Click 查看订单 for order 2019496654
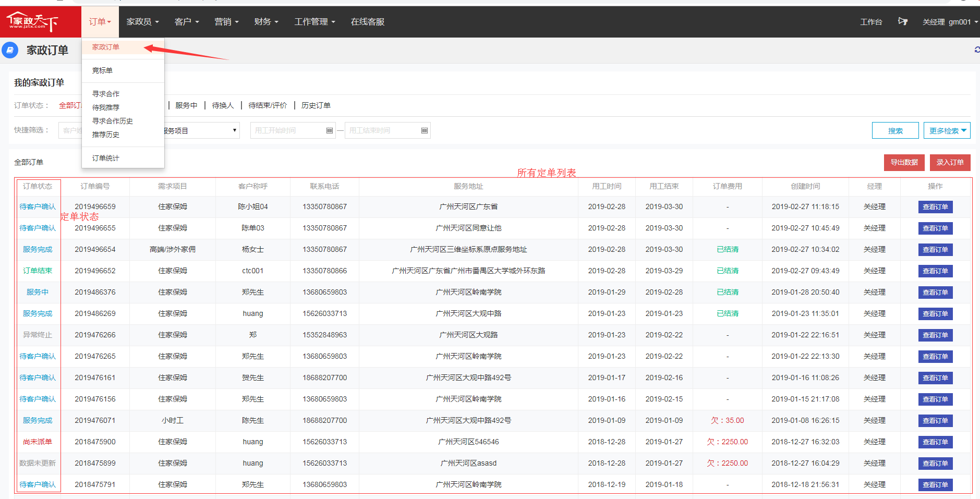The width and height of the screenshot is (980, 499). 935,250
